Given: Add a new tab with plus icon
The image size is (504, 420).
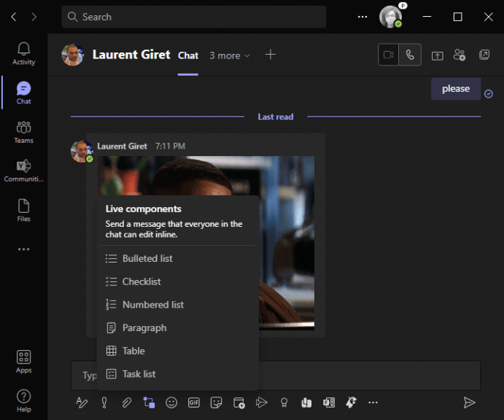Looking at the screenshot, I should 271,55.
